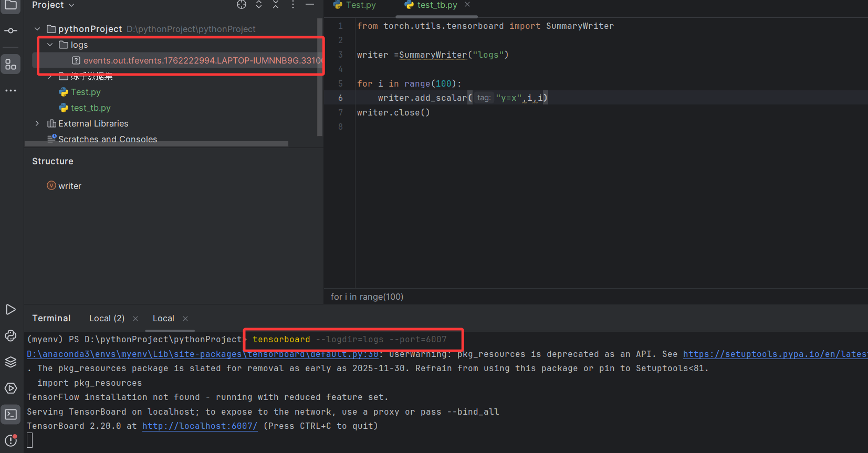Viewport: 868px width, 453px height.
Task: Click Collapse All icon in Project toolbar
Action: pyautogui.click(x=276, y=5)
